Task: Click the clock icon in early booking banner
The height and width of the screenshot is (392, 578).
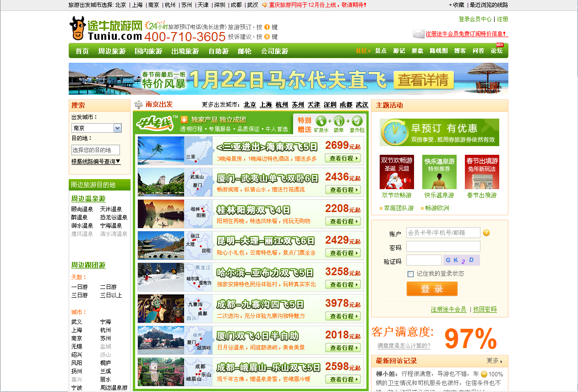Action: point(393,132)
